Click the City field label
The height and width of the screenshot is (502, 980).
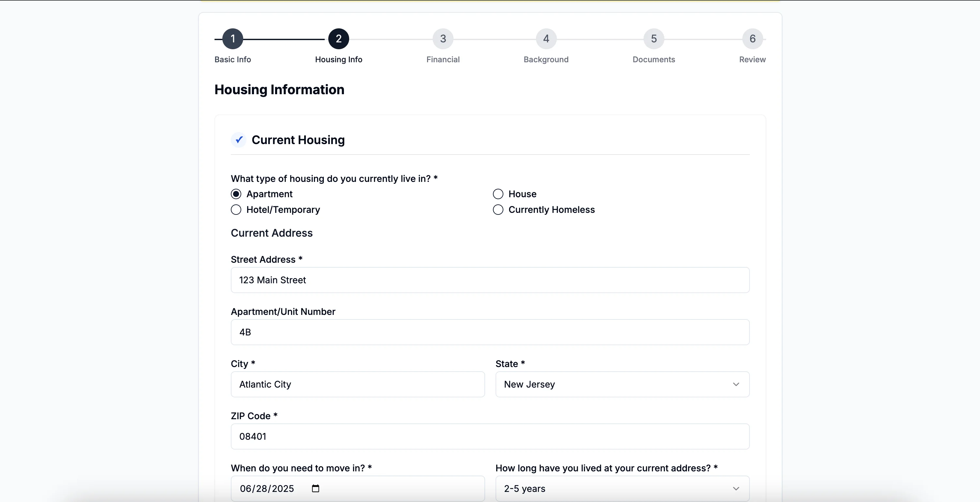tap(243, 363)
